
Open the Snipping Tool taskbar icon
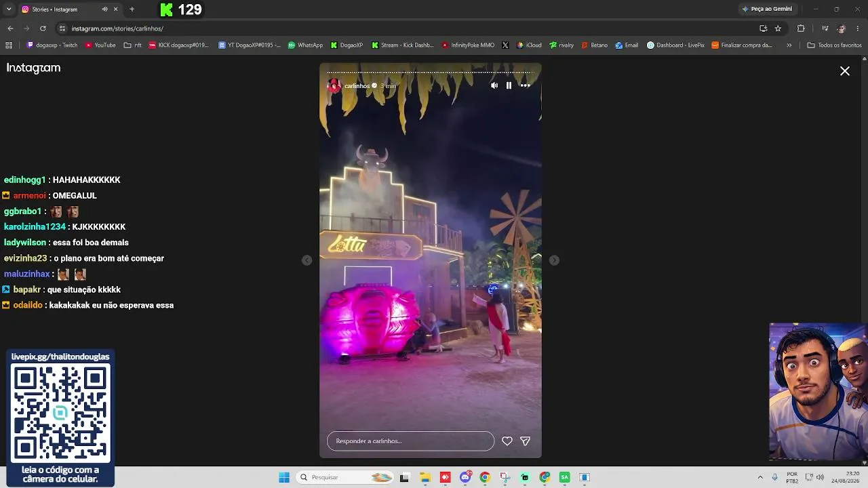505,477
